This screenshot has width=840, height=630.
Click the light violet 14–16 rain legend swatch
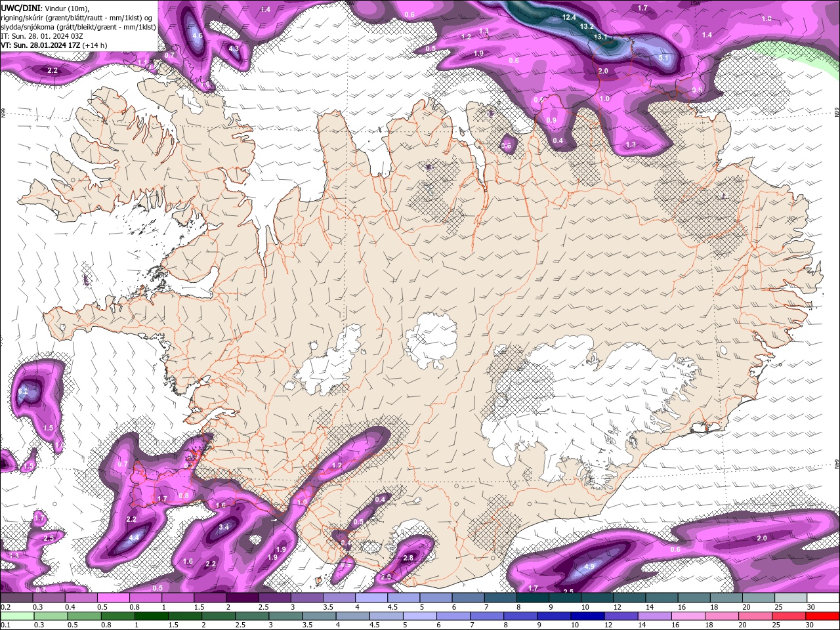click(655, 616)
